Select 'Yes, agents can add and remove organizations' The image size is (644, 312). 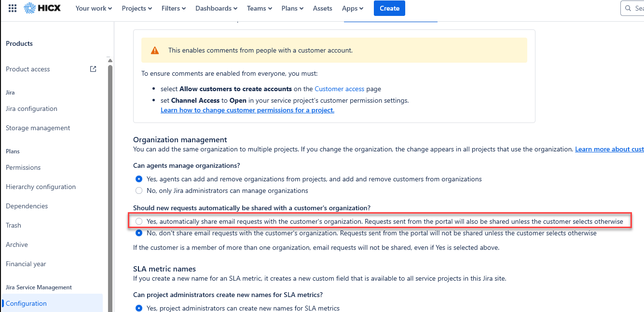[139, 179]
